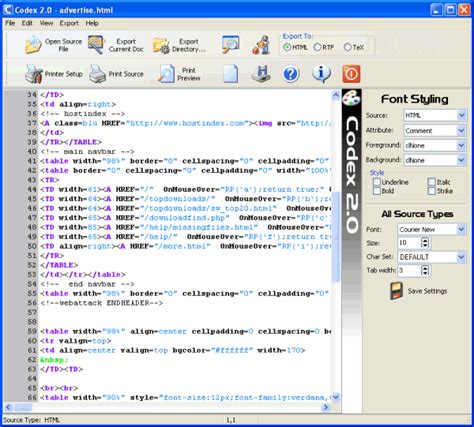The width and height of the screenshot is (474, 427).
Task: Click code line 54 end navbar comment
Action: tap(87, 284)
